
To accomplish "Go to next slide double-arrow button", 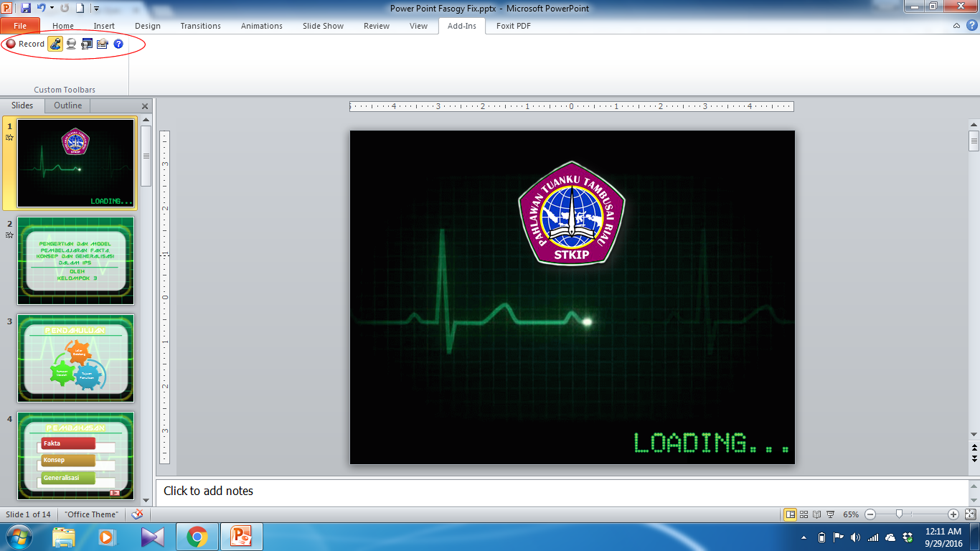I will (974, 458).
